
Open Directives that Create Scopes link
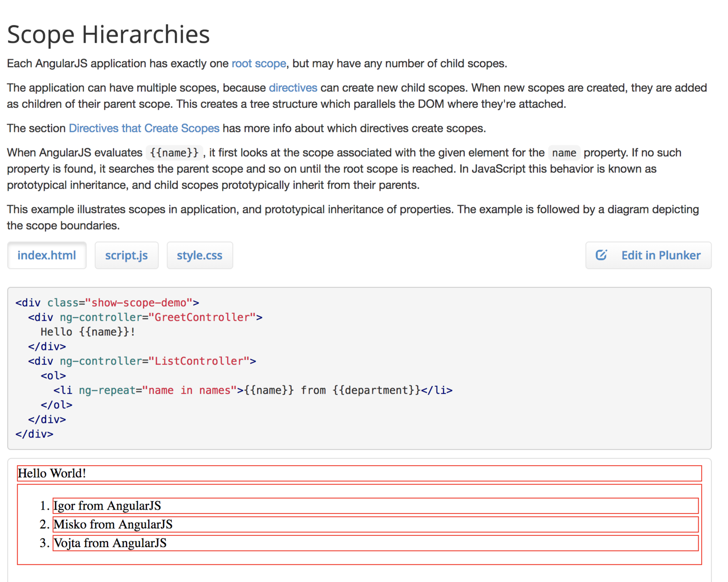pyautogui.click(x=144, y=128)
